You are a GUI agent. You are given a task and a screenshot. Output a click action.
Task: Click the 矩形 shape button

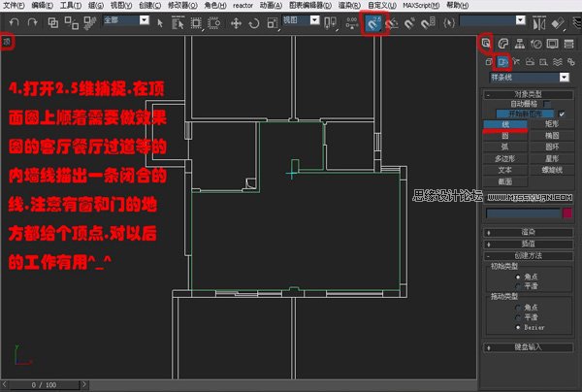click(x=552, y=124)
